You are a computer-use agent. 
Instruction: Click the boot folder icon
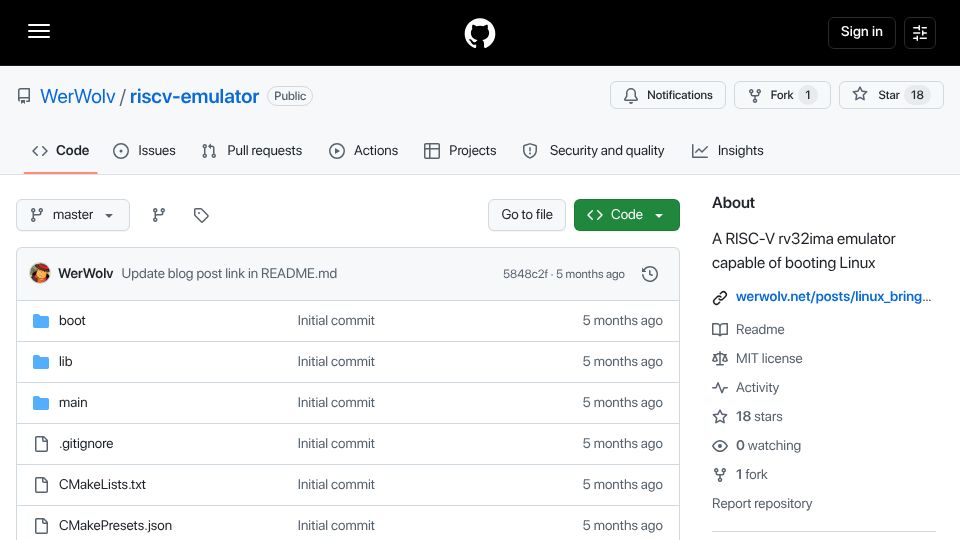point(41,321)
